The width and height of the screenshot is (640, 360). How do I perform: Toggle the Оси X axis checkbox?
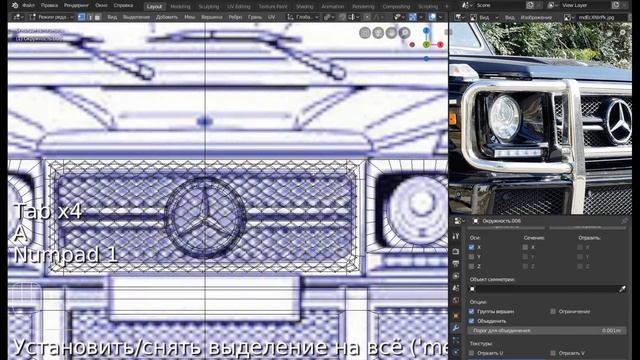click(471, 247)
